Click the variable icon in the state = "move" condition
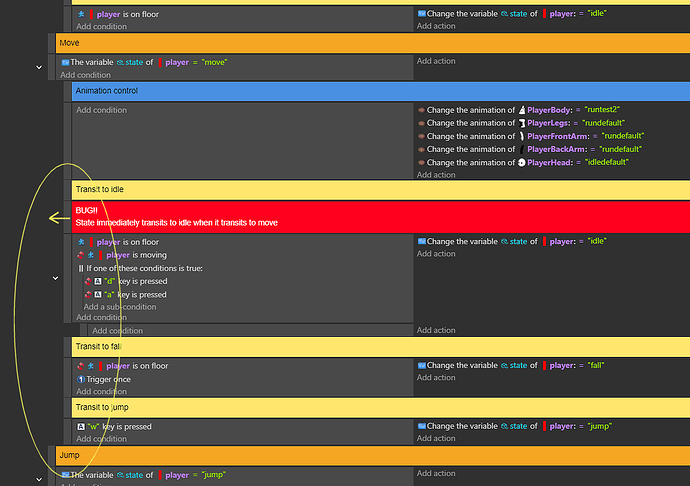The width and height of the screenshot is (690, 486). [x=65, y=62]
